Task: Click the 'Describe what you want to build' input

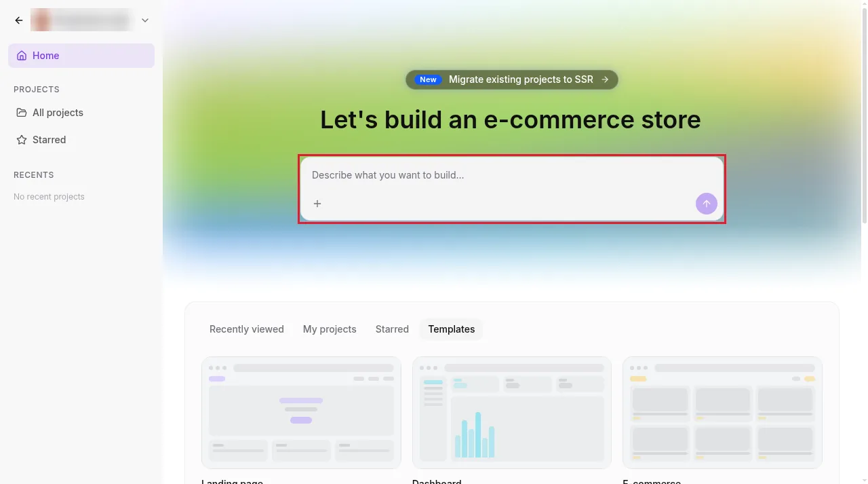Action: point(512,175)
